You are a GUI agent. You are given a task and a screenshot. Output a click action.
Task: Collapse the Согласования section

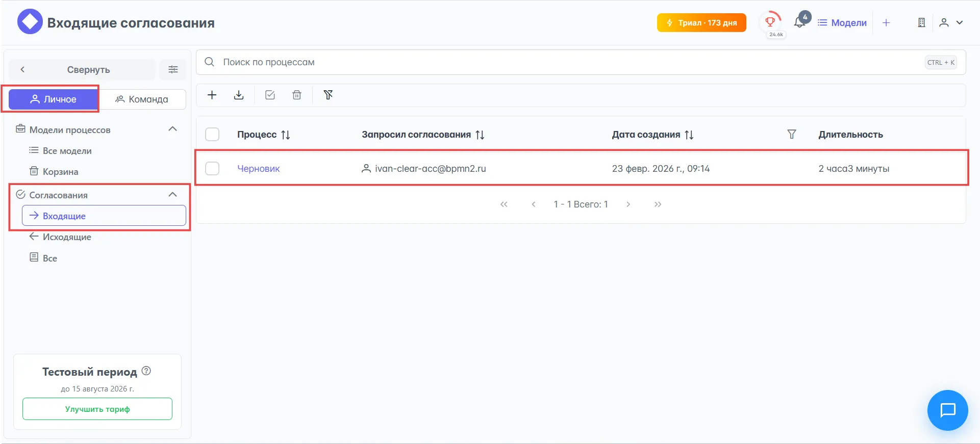click(x=172, y=195)
